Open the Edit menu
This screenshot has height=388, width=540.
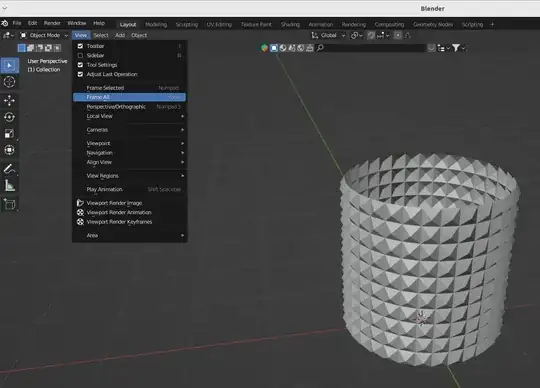click(33, 23)
